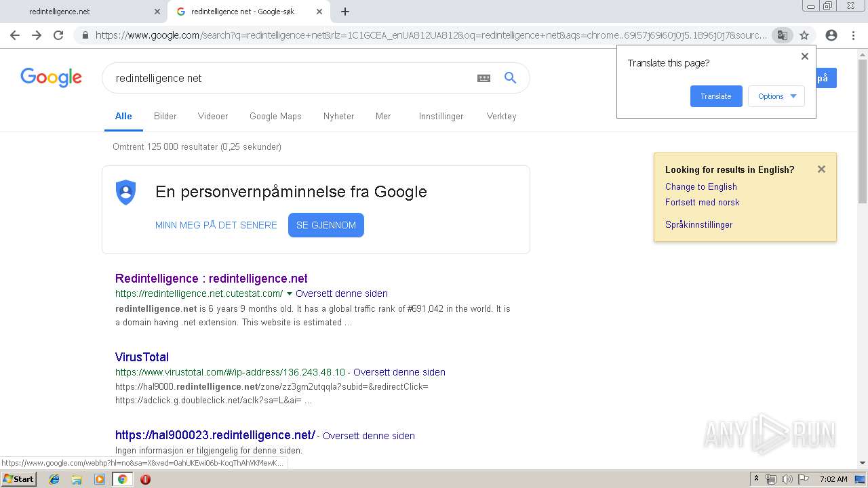
Task: Expand cutestat result options arrow
Action: [x=290, y=293]
